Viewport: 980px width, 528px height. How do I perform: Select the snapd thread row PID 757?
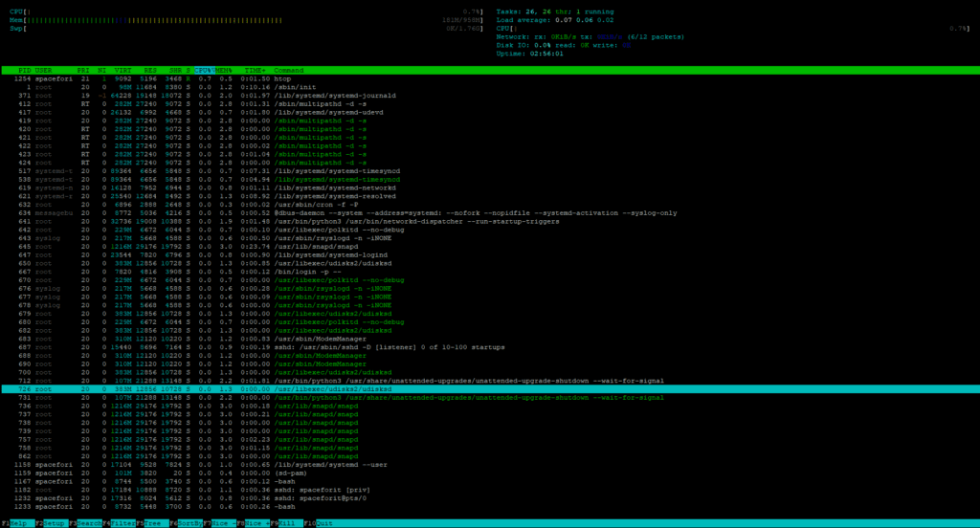[490, 439]
